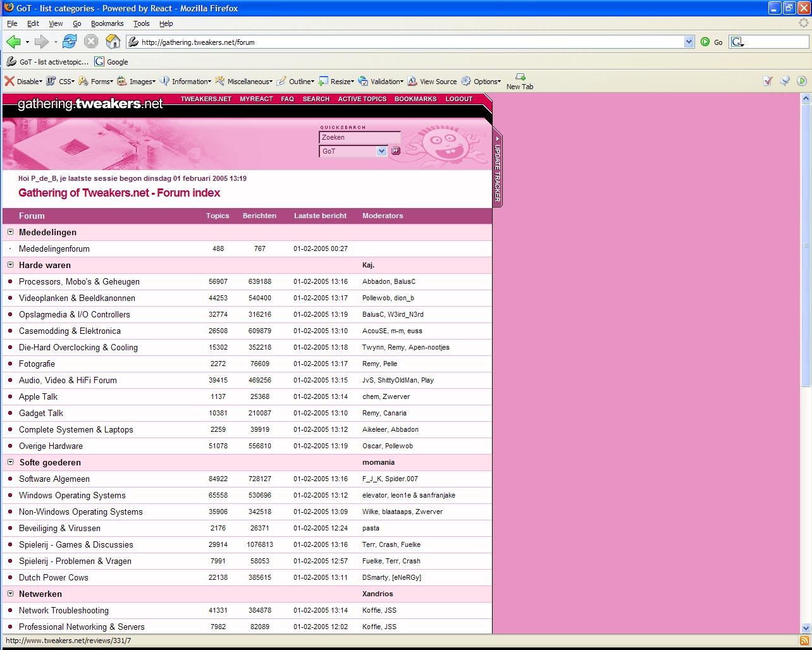Click the LOGOUT header link
The image size is (812, 650).
459,99
